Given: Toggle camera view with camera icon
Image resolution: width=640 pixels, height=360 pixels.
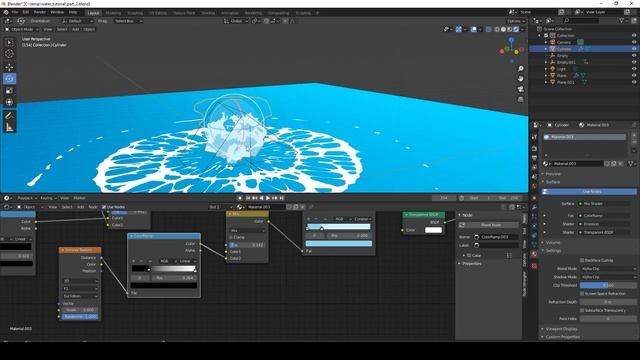Looking at the screenshot, I should pos(520,89).
